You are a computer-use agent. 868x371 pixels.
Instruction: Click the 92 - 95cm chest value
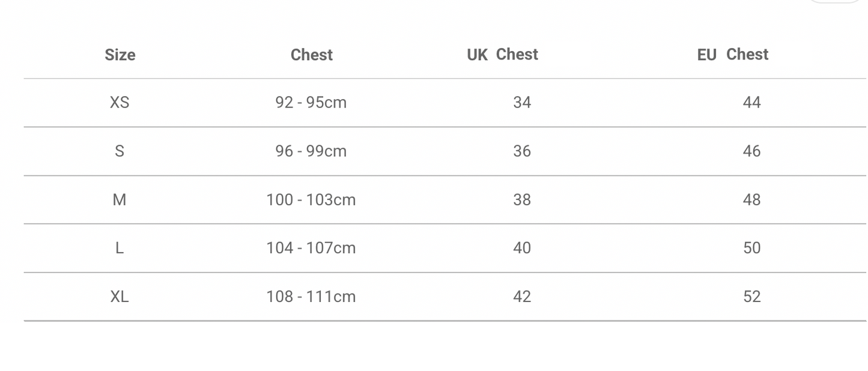click(x=311, y=103)
